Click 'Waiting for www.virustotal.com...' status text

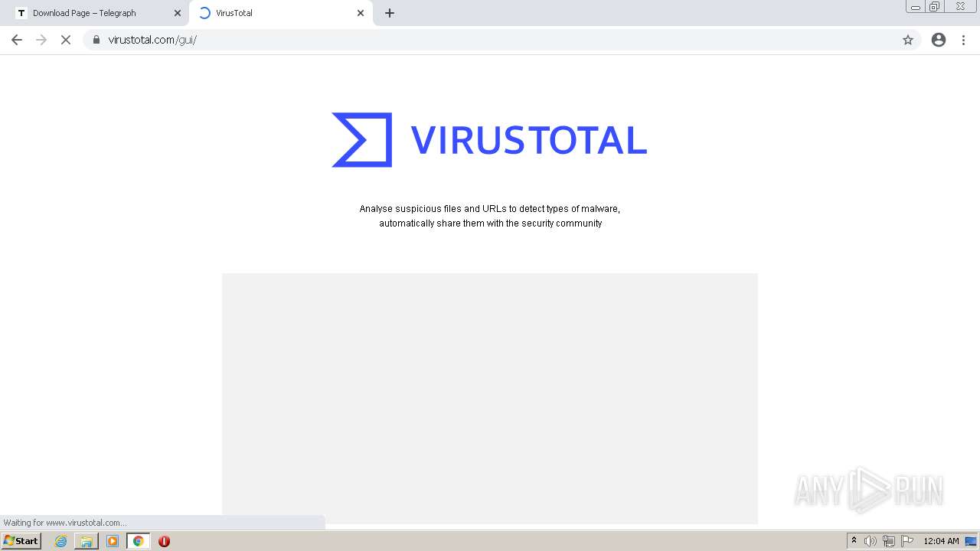point(65,523)
